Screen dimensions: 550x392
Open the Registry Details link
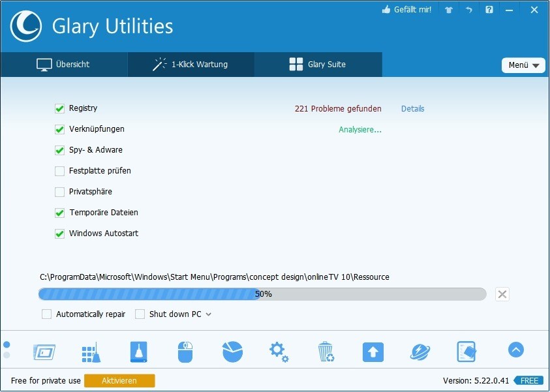click(412, 109)
